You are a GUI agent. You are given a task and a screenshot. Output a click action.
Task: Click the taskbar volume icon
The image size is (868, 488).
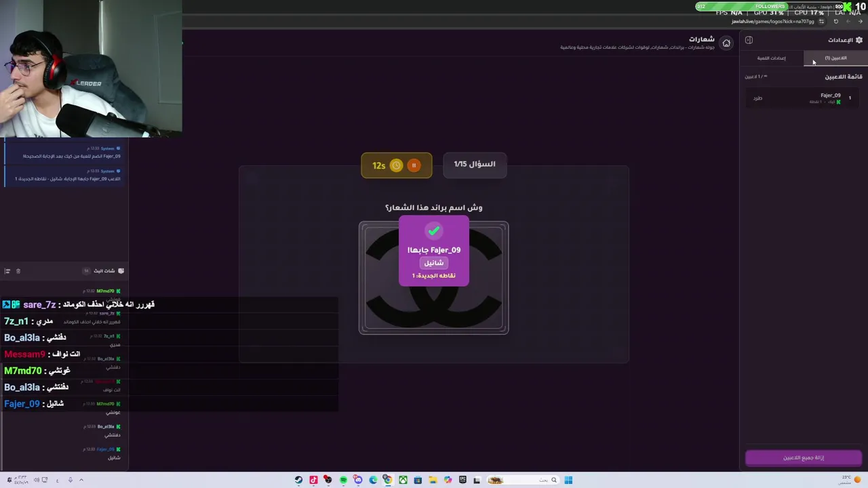click(x=37, y=480)
